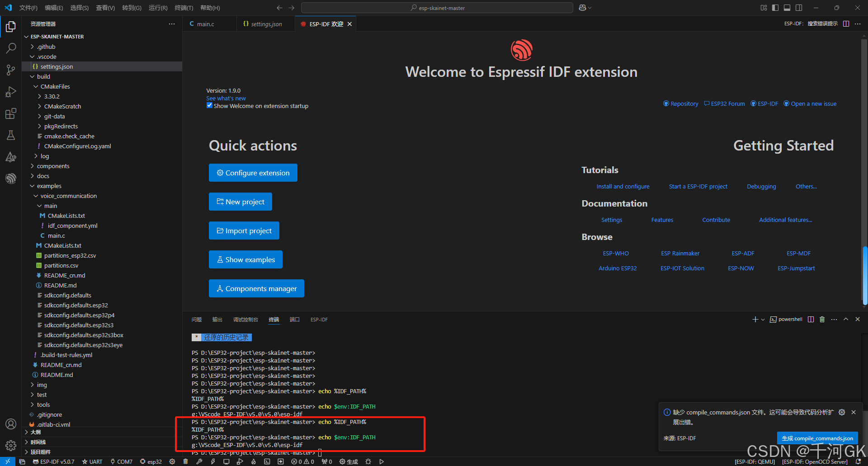Open the Accounts icon in activity bar
868x466 pixels.
(x=11, y=424)
